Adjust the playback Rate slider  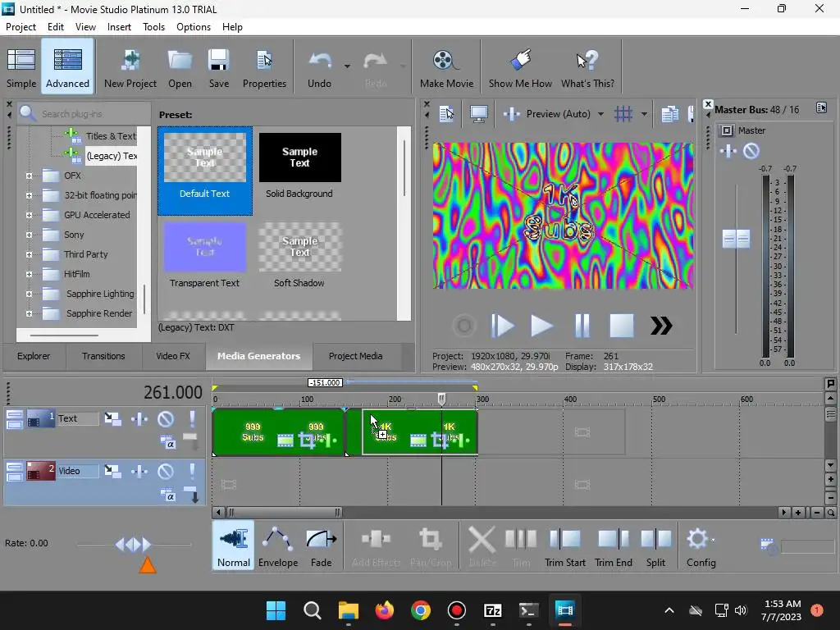[x=133, y=545]
